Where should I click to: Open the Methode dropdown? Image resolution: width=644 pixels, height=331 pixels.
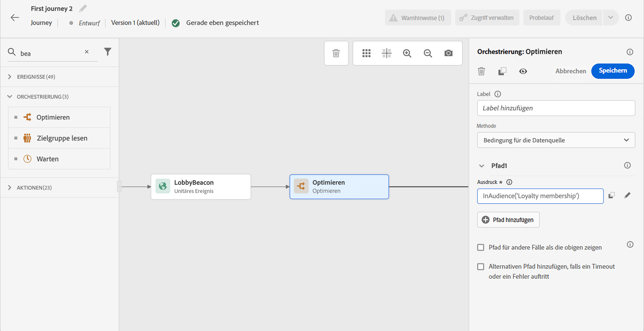[556, 140]
